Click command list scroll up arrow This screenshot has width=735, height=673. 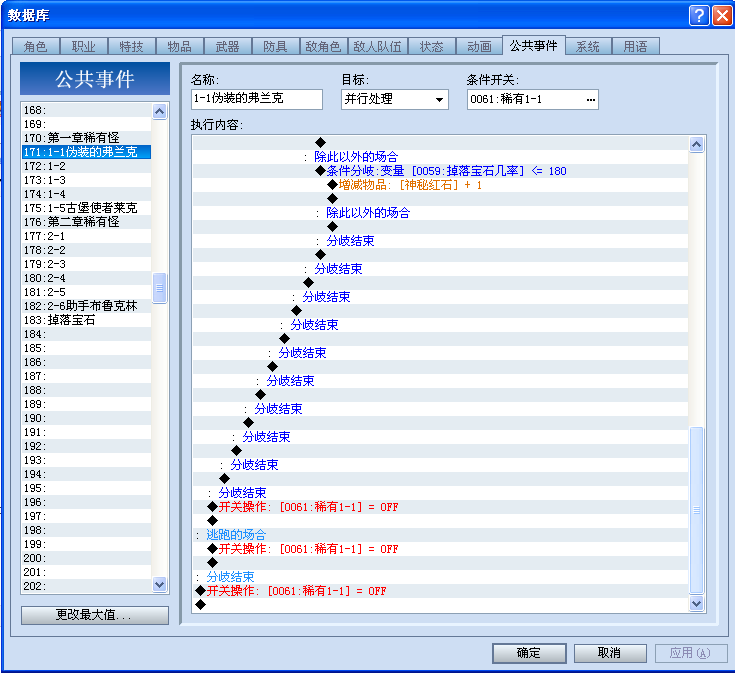point(697,145)
